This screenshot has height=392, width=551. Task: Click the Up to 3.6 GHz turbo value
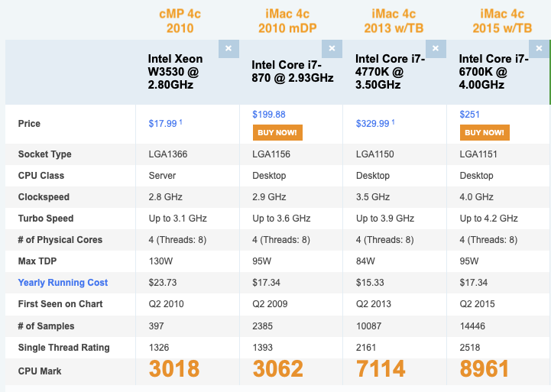coord(281,219)
